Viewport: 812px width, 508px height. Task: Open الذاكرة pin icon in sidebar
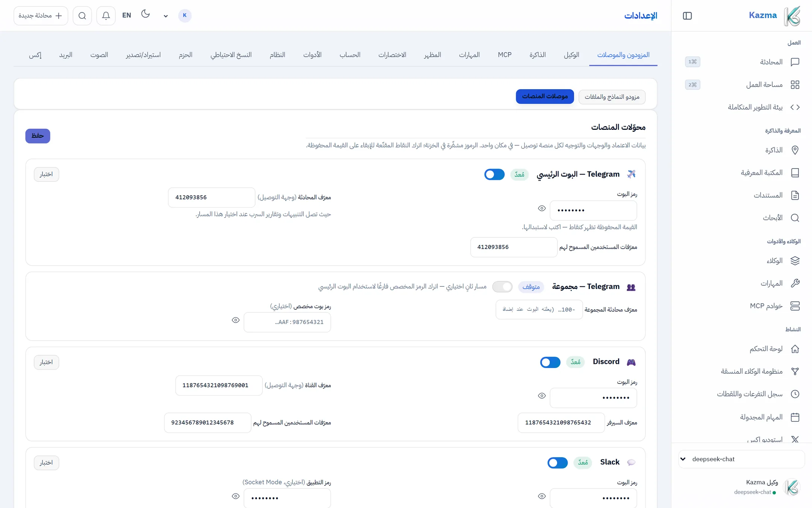795,150
